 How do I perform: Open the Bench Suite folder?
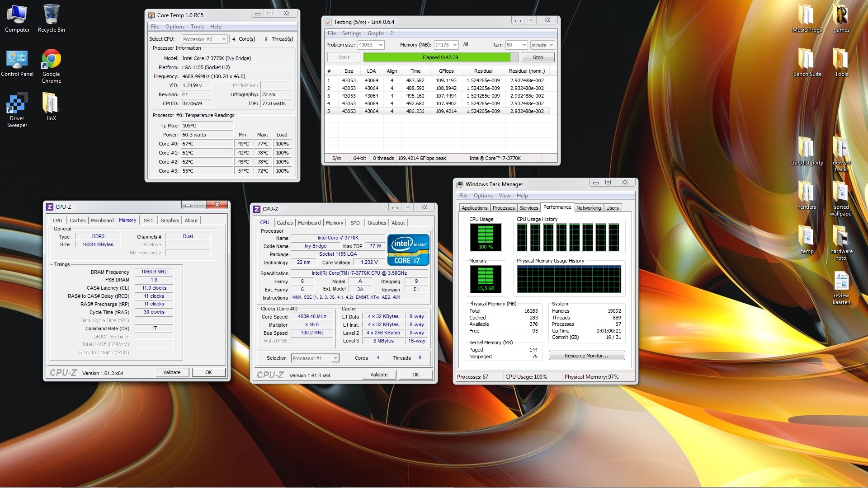(x=807, y=60)
